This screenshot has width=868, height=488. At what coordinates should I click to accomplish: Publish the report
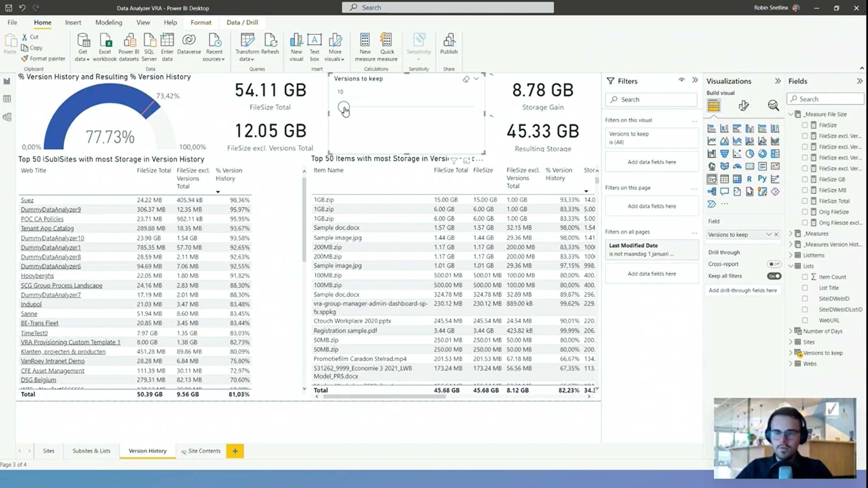449,44
